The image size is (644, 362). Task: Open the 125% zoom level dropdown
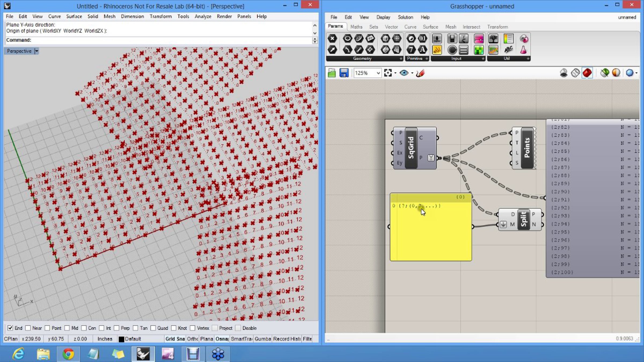coord(378,73)
